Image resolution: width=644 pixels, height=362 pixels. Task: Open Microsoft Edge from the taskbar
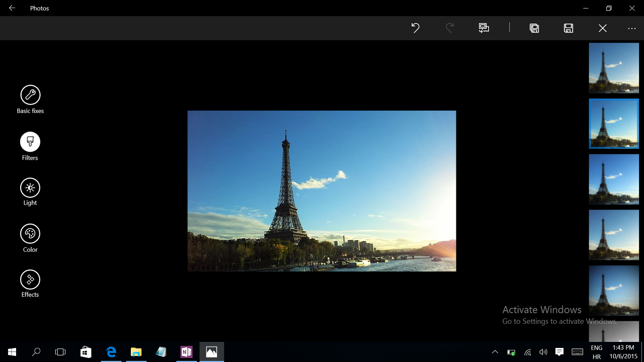(111, 352)
